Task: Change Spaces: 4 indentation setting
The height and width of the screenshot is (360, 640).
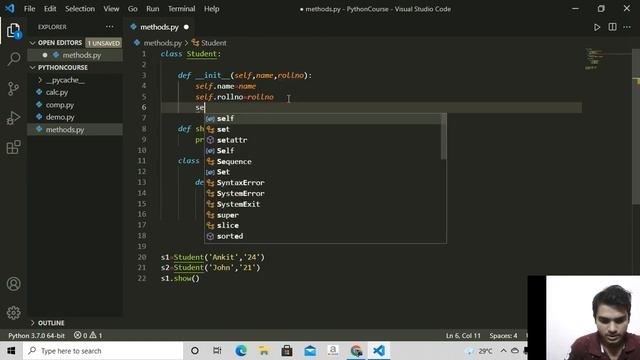Action: 503,336
